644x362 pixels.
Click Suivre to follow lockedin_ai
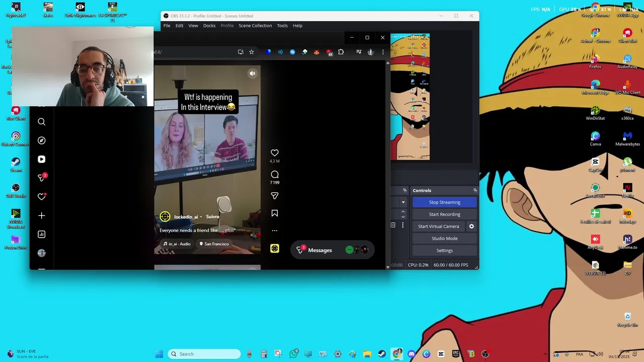pos(212,217)
